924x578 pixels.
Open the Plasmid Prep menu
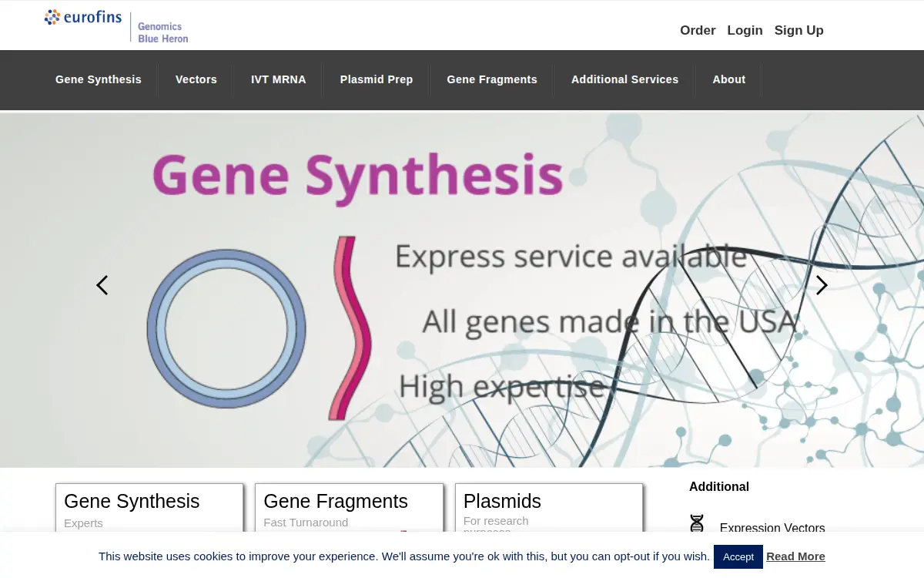click(377, 79)
